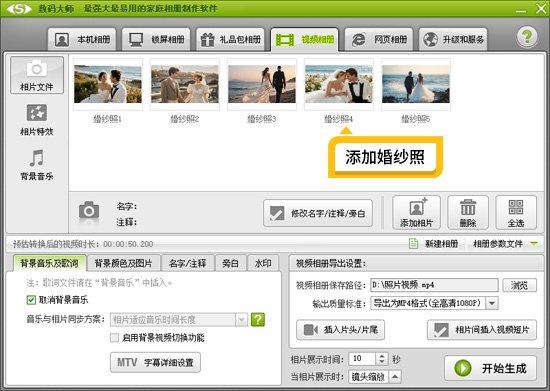Open the 相片特效 photo effects panel

click(36, 120)
